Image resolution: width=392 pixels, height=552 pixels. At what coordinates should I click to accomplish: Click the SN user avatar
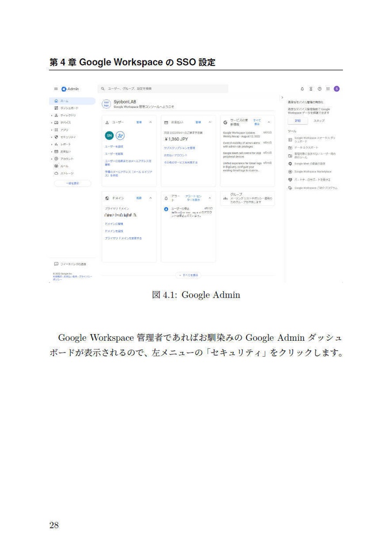tap(109, 135)
